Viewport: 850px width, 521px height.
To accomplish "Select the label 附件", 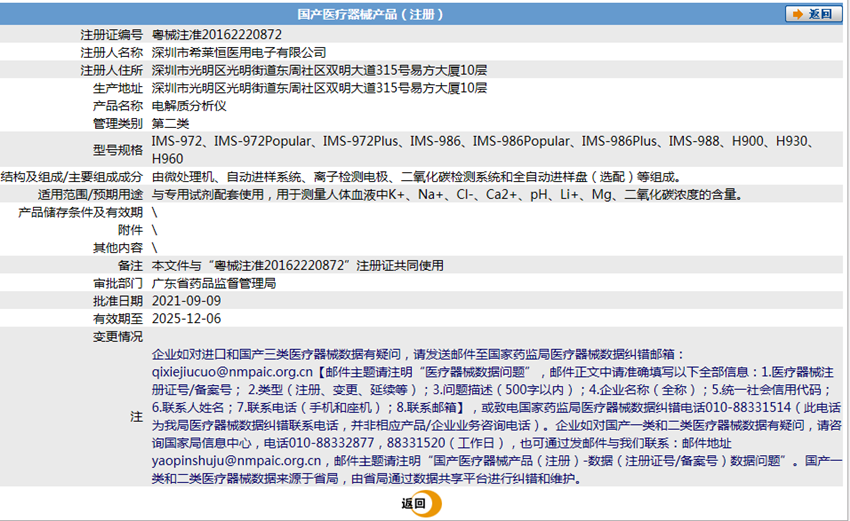I will point(130,230).
